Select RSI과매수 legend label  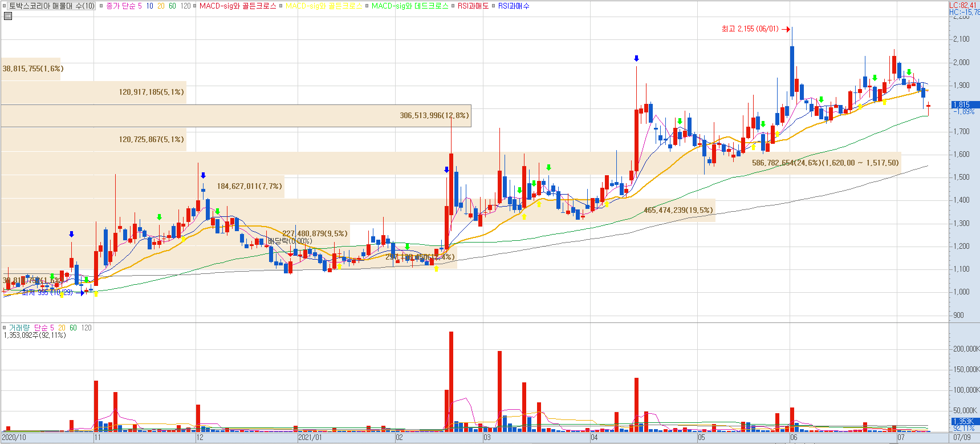tap(514, 6)
